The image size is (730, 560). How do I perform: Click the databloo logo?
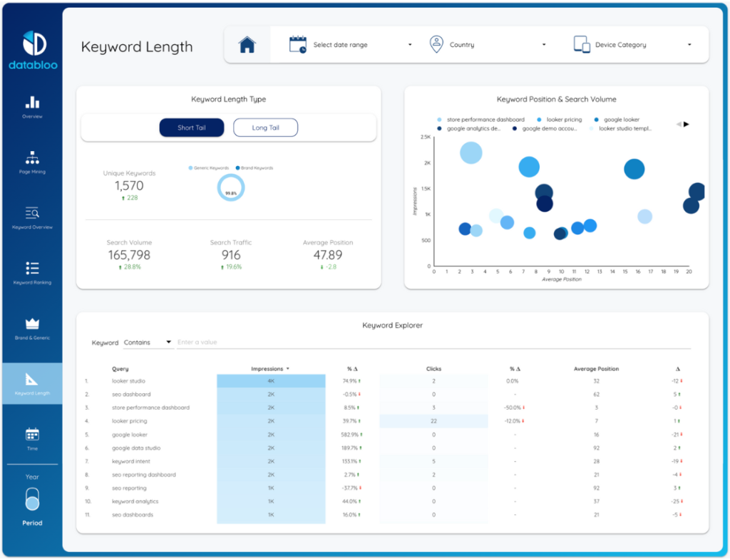coord(32,51)
